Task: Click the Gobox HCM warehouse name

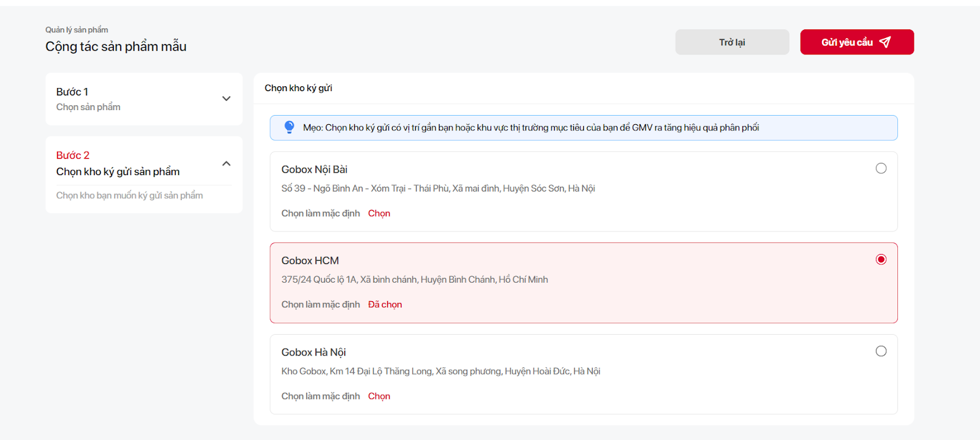Action: pyautogui.click(x=310, y=261)
